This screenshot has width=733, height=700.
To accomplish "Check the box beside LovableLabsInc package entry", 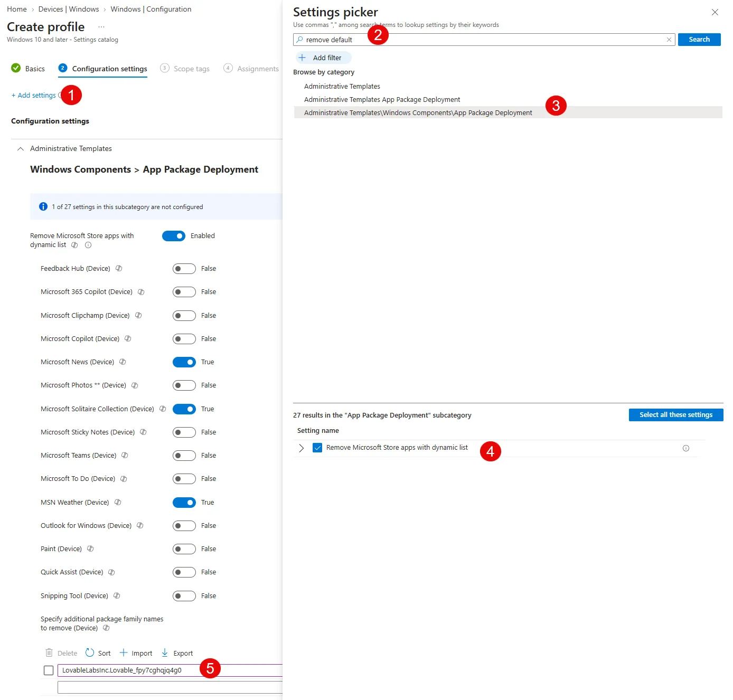I will [49, 670].
